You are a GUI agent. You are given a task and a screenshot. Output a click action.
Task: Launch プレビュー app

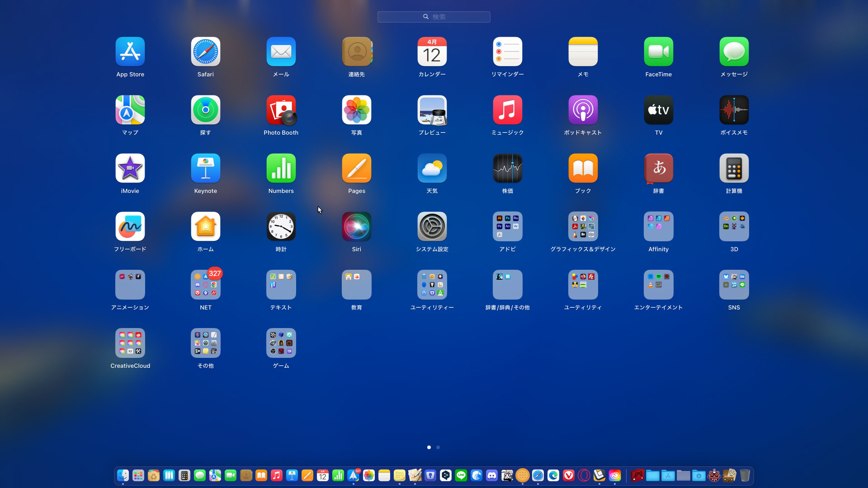click(432, 110)
